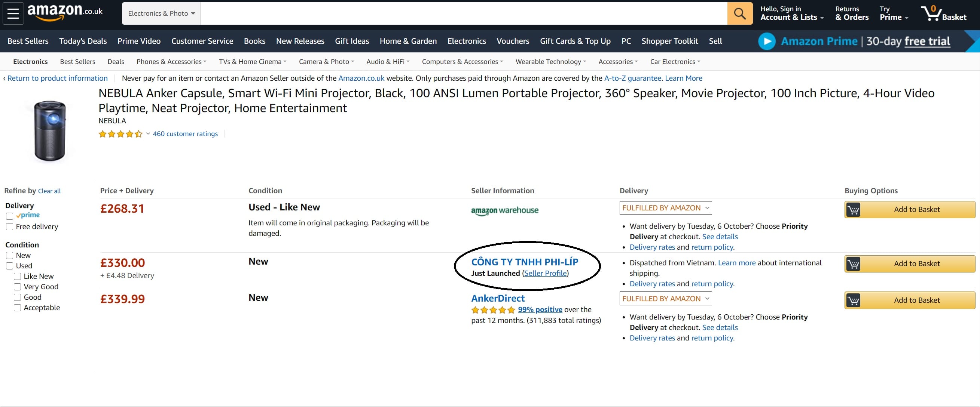The image size is (980, 407).
Task: Click the Amazon Prime play icon in banner
Action: 767,41
